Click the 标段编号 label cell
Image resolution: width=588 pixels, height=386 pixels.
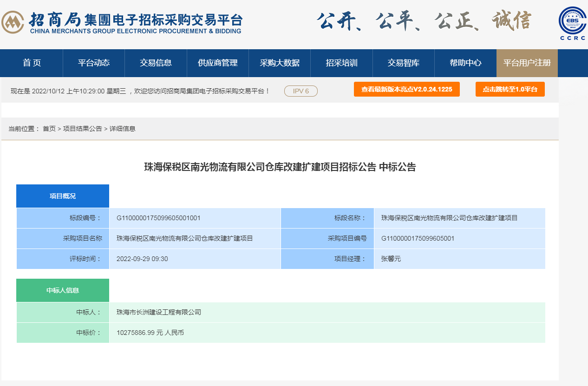(63, 218)
